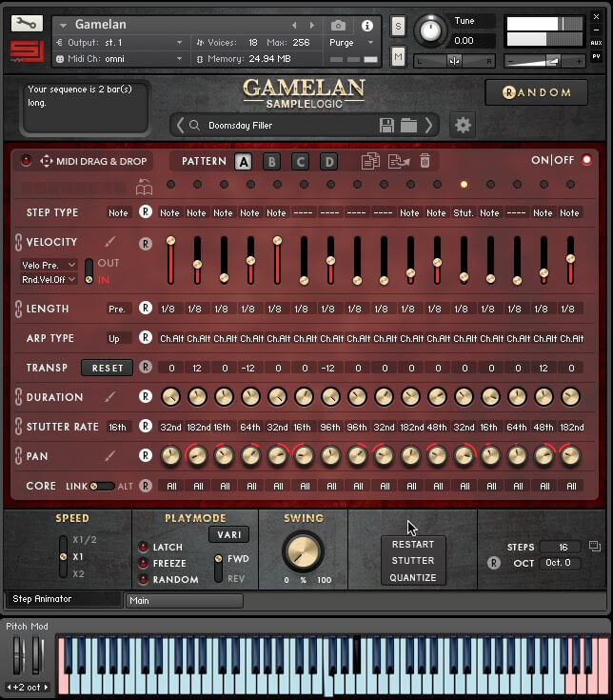Adjust the Tune knob

pos(430,30)
